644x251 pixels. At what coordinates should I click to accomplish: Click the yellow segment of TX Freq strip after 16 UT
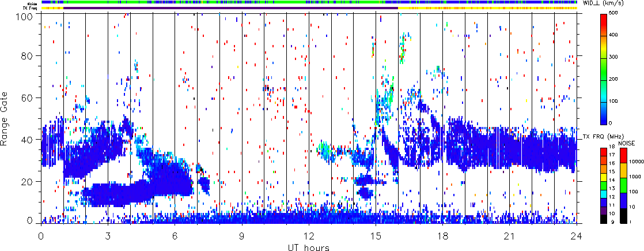[x=487, y=8]
